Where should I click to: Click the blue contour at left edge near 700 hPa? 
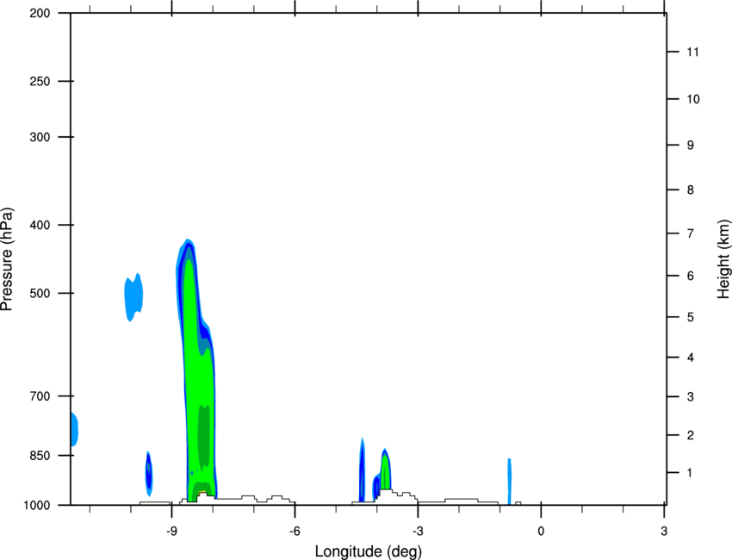pyautogui.click(x=74, y=430)
